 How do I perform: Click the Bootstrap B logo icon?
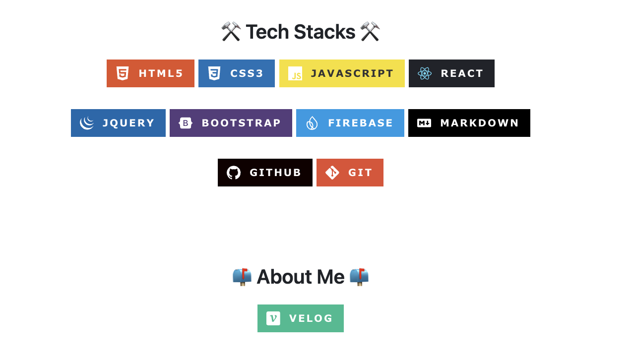pos(186,123)
